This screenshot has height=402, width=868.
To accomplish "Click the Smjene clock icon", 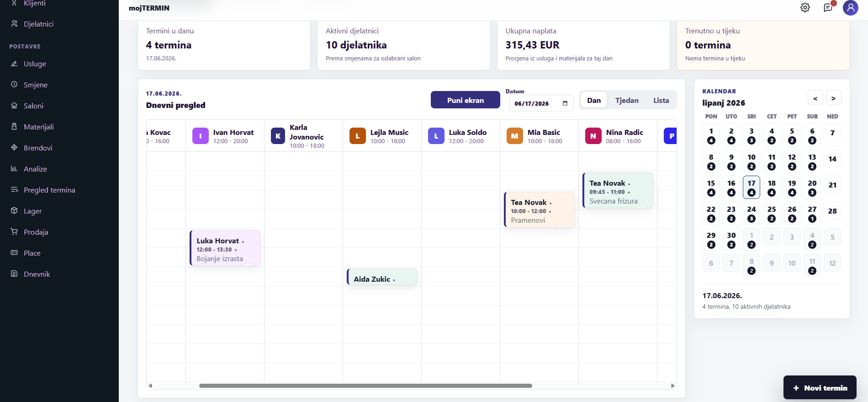I will pyautogui.click(x=14, y=85).
